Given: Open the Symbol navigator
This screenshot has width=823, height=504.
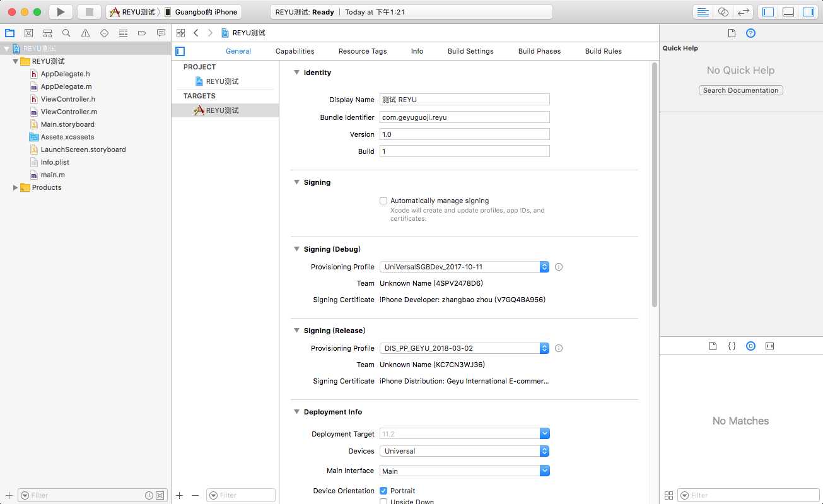Looking at the screenshot, I should (47, 33).
